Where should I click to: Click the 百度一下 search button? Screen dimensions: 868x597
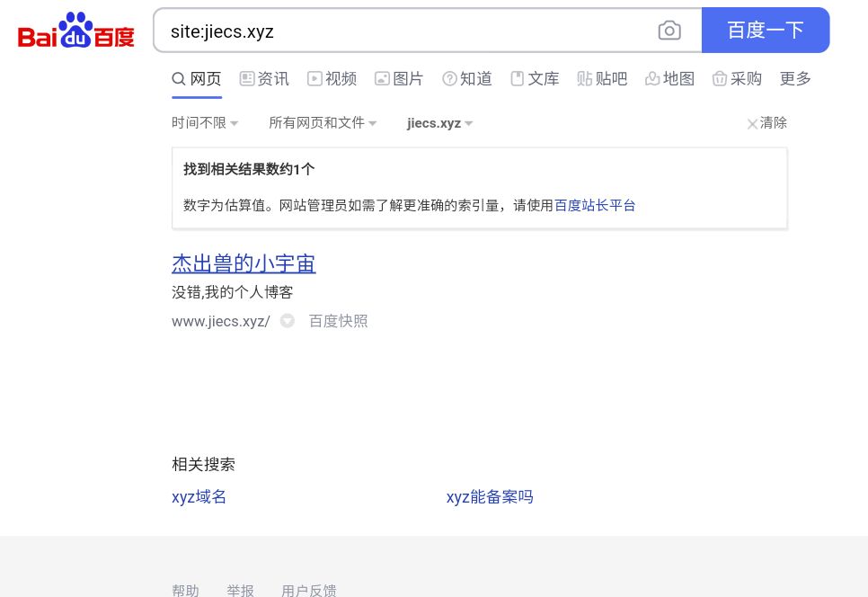coord(766,31)
